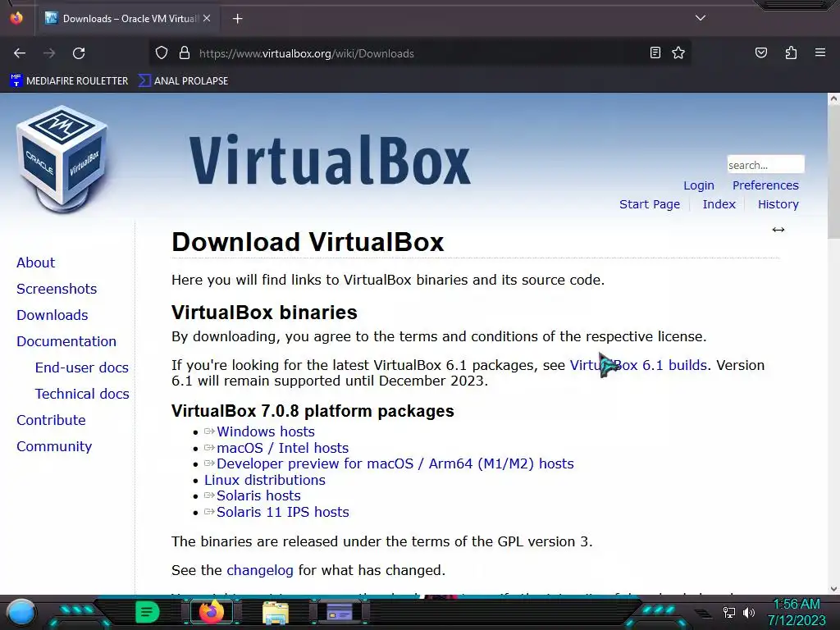
Task: Open a new tab with plus button
Action: click(x=238, y=19)
